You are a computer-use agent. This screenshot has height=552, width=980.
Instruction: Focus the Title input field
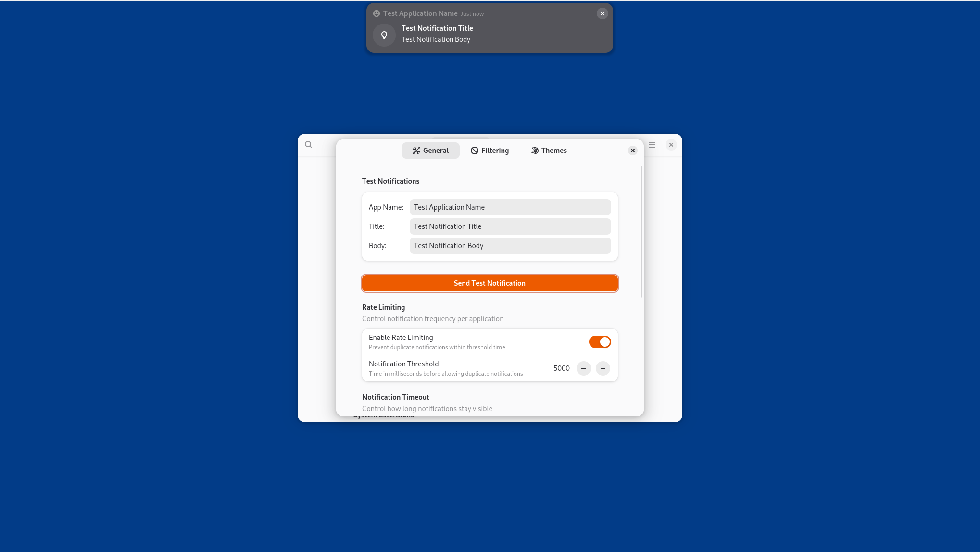pyautogui.click(x=510, y=226)
